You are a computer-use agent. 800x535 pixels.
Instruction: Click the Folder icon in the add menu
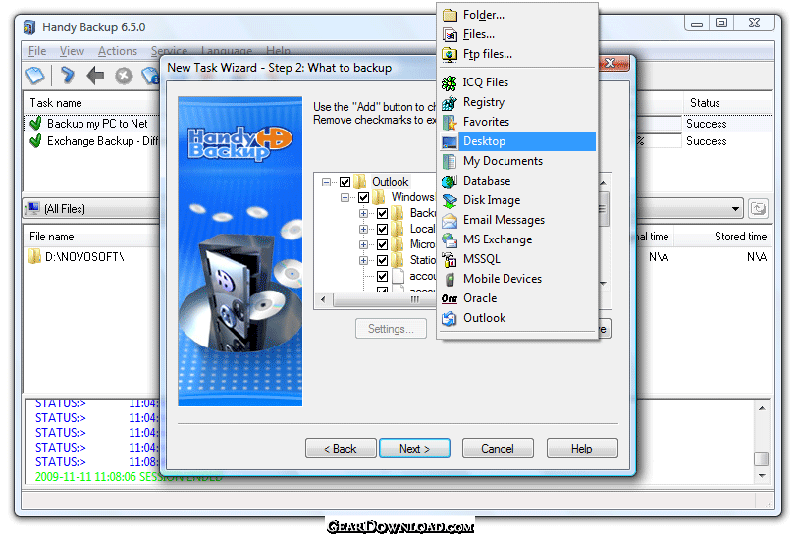(x=449, y=15)
